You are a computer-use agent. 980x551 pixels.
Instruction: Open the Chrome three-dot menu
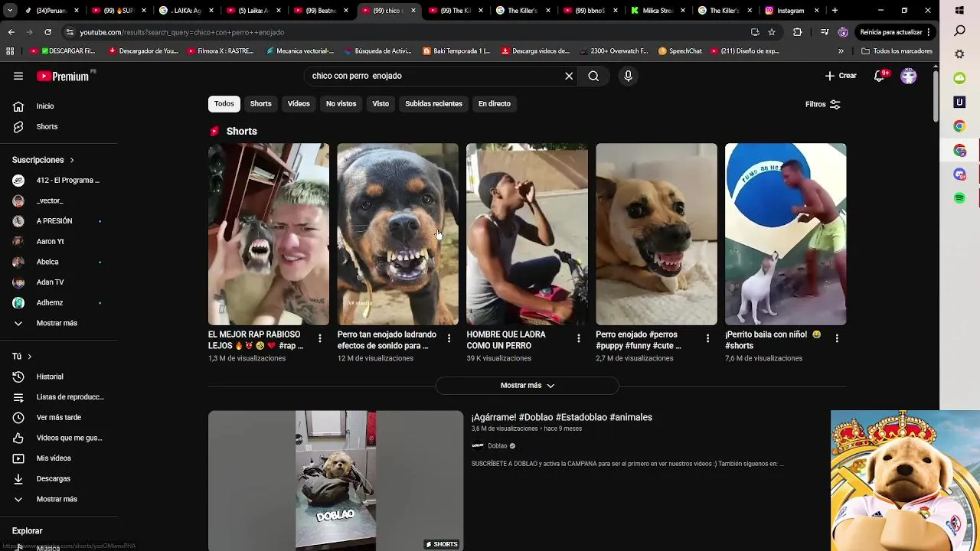[x=928, y=32]
